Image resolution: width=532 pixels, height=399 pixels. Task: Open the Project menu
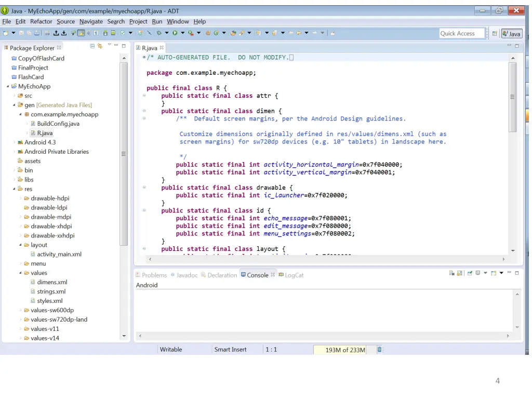point(138,21)
